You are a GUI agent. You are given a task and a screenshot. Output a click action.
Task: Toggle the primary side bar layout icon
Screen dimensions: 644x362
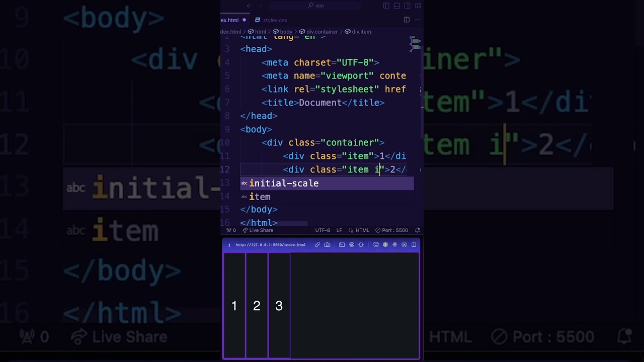click(386, 6)
